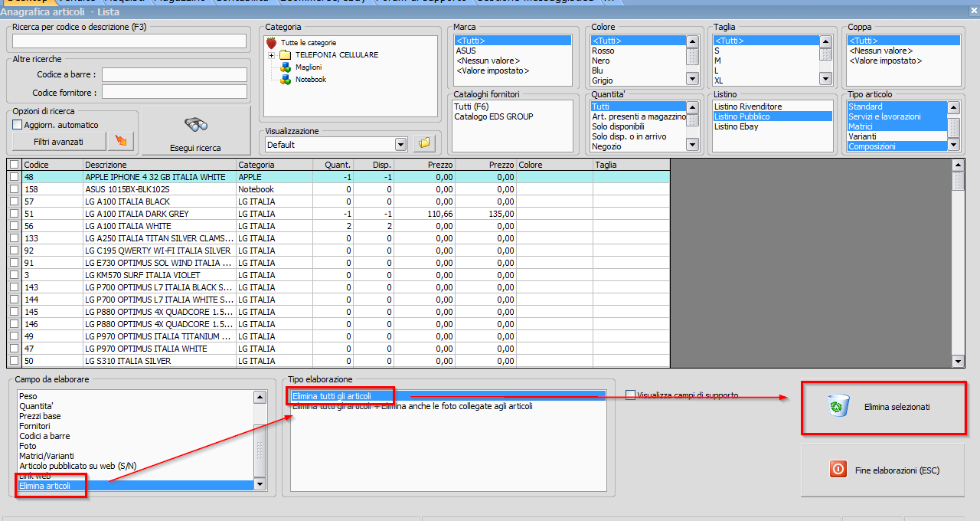Tick the checkbox for LG A100 ITALIA BLACK
This screenshot has height=521, width=980.
pyautogui.click(x=14, y=202)
